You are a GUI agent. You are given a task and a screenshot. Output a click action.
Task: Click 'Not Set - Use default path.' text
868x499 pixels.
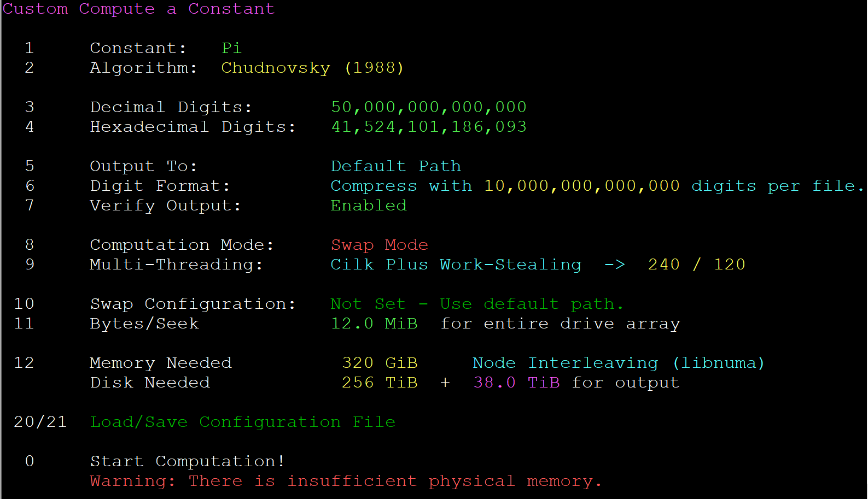477,304
